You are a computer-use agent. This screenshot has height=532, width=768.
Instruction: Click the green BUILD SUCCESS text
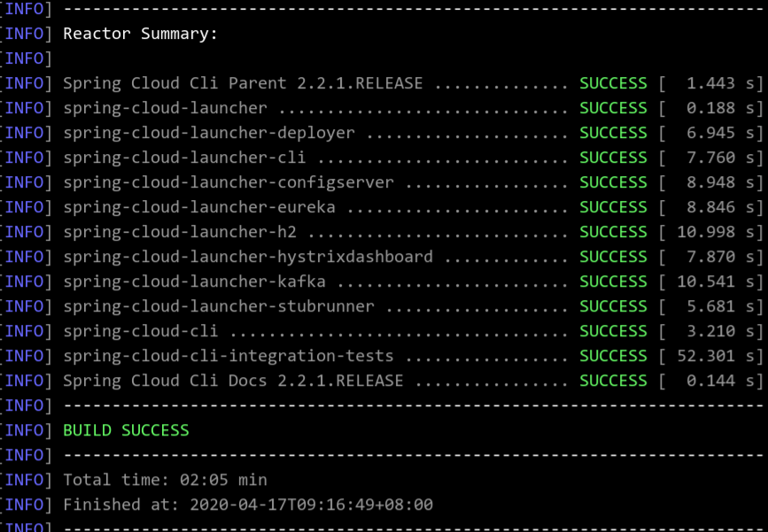point(127,430)
